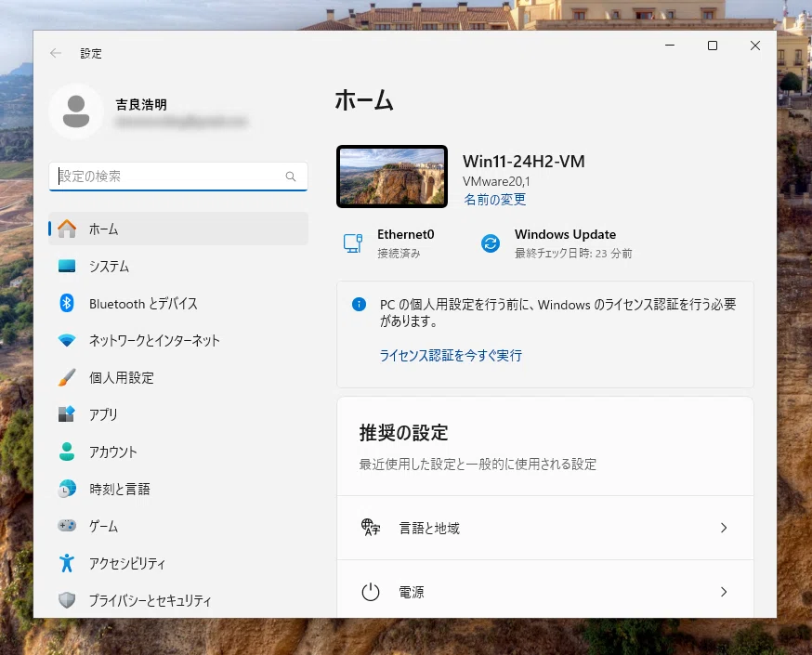Open プライバシーとセキュリティ page
The height and width of the screenshot is (655, 812).
(x=178, y=600)
